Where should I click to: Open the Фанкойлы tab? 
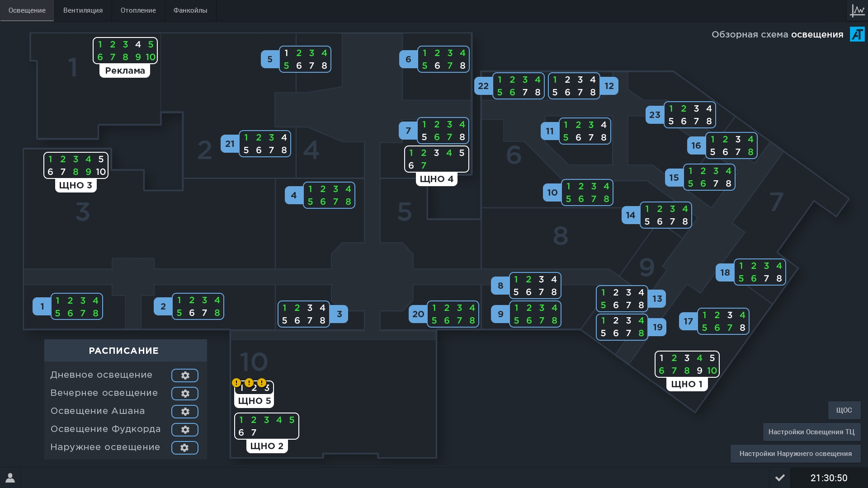(x=190, y=10)
